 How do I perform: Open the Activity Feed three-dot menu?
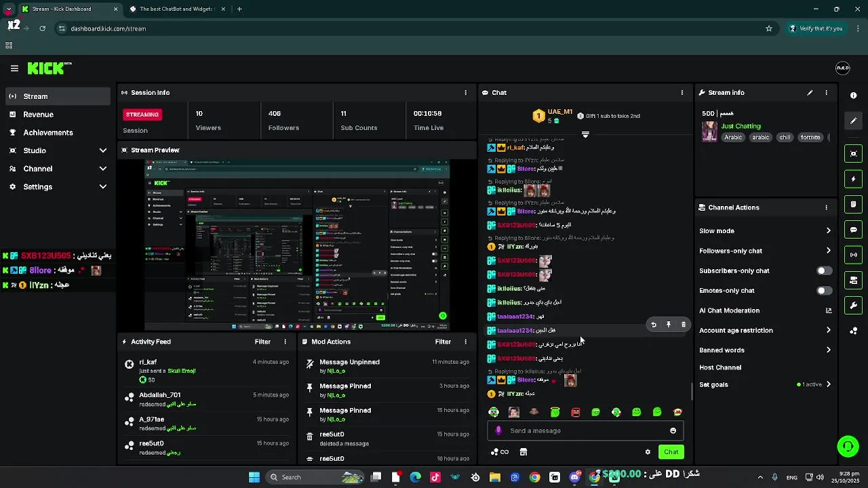point(285,342)
